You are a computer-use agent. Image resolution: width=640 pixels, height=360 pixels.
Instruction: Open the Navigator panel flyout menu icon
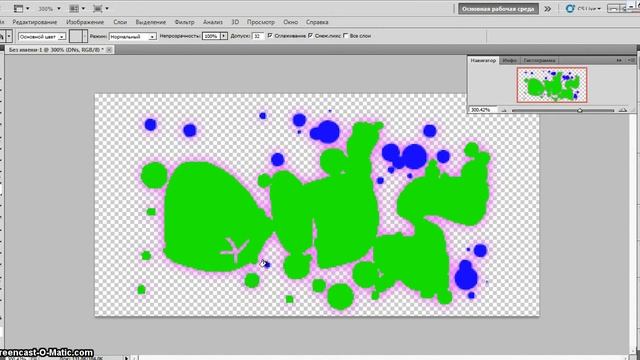(x=631, y=60)
